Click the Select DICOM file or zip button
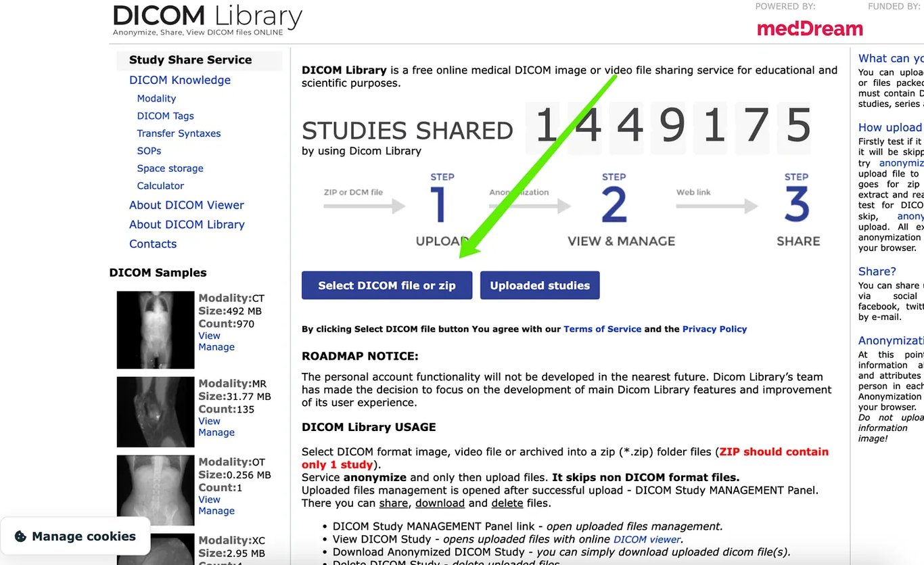 387,286
